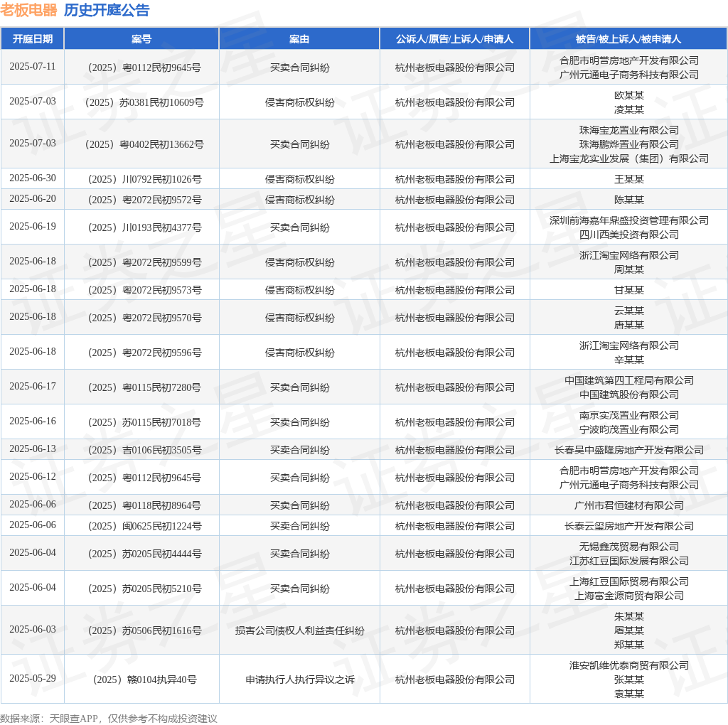
Task: Click the 案号 column header
Action: point(141,39)
